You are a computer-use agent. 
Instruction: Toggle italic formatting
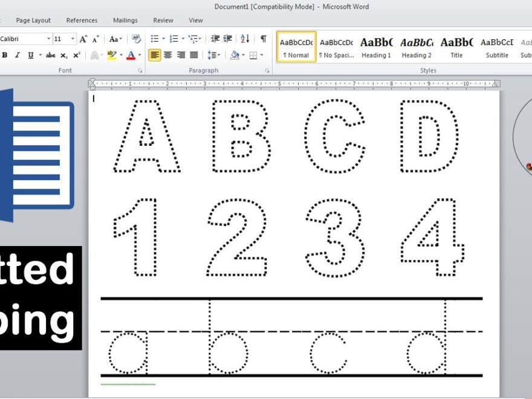18,55
